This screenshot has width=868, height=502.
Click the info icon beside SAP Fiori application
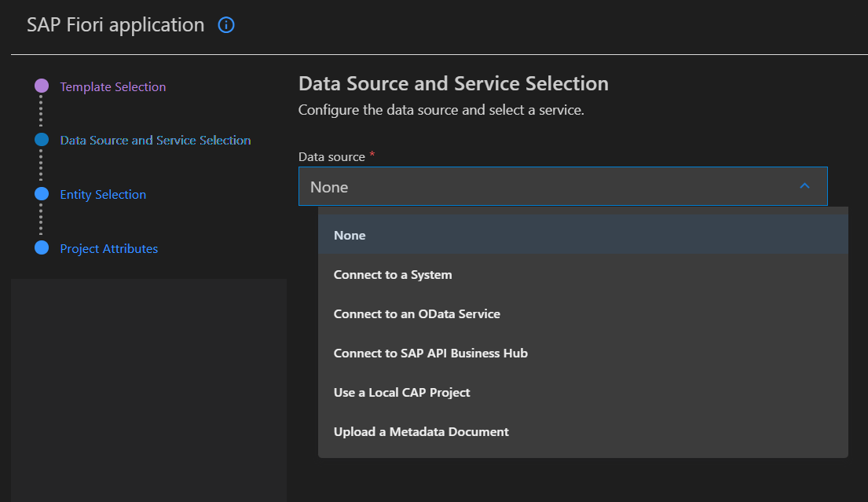[226, 25]
